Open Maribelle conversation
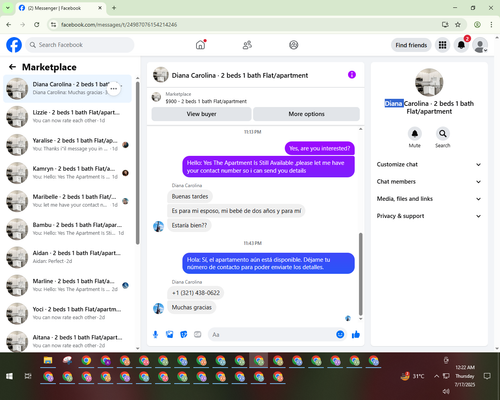This screenshot has width=500, height=400. (x=68, y=201)
